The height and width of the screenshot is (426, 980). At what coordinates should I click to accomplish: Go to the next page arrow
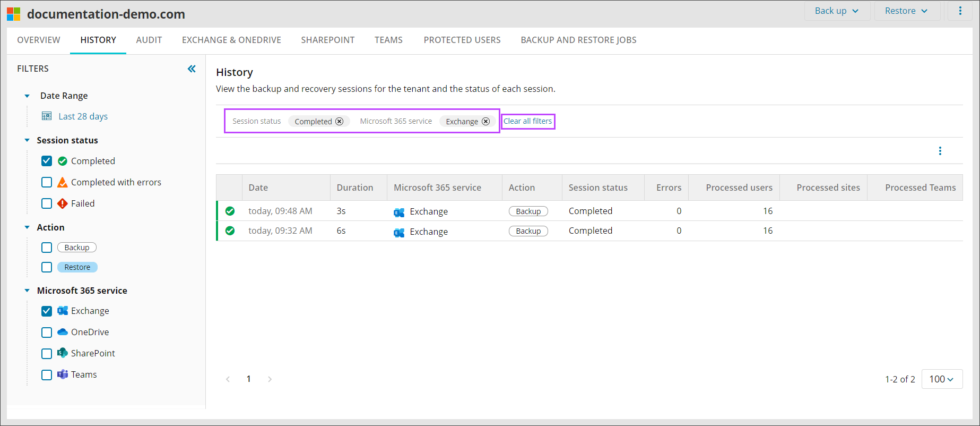click(x=270, y=379)
